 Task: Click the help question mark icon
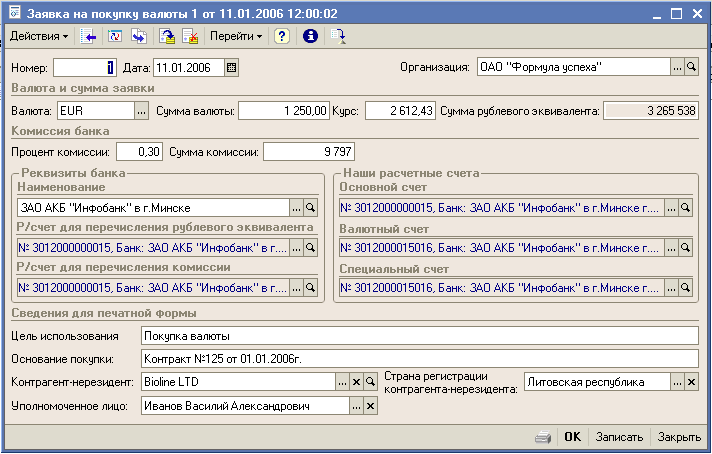[x=282, y=36]
